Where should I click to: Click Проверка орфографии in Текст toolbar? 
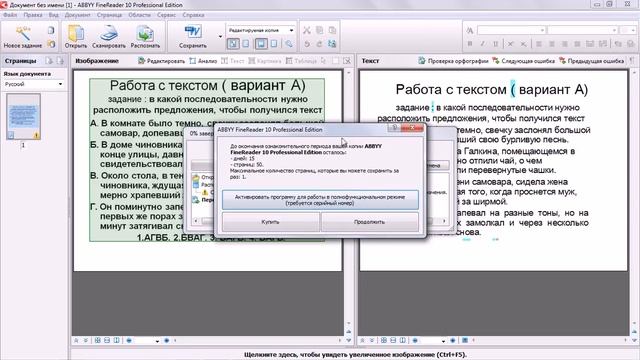453,61
